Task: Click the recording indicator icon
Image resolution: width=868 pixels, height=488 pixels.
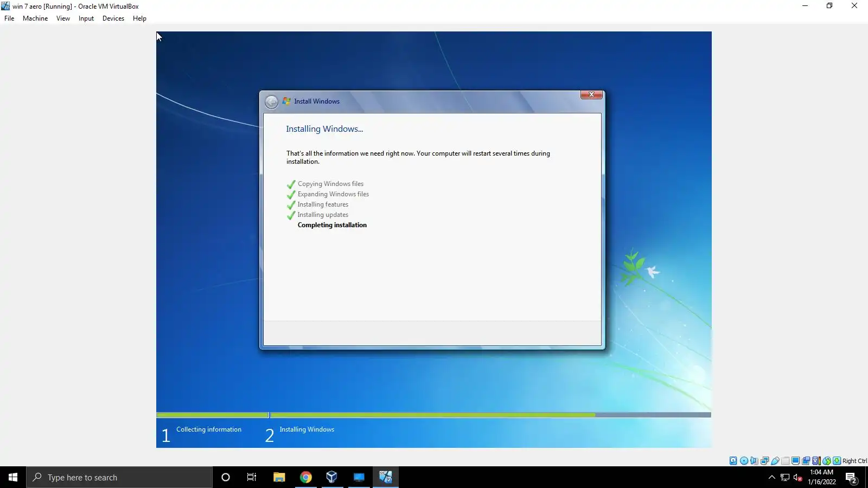Action: [806, 461]
